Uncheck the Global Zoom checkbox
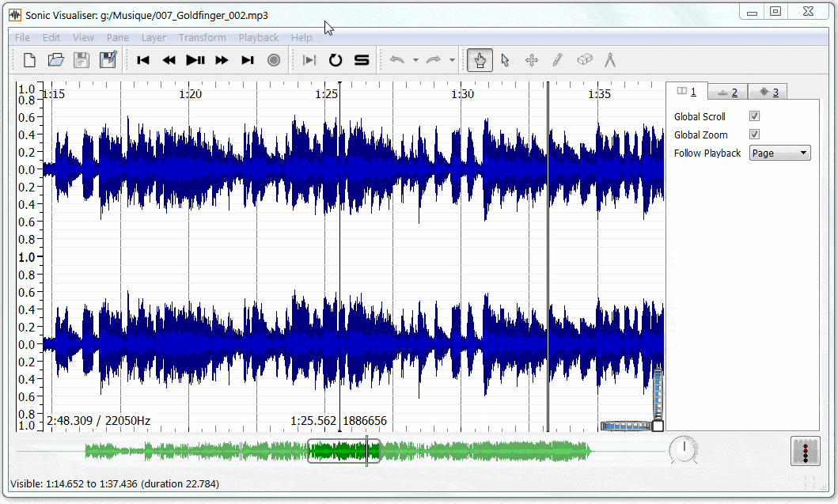Screen dimensions: 838x504 pyautogui.click(x=754, y=135)
